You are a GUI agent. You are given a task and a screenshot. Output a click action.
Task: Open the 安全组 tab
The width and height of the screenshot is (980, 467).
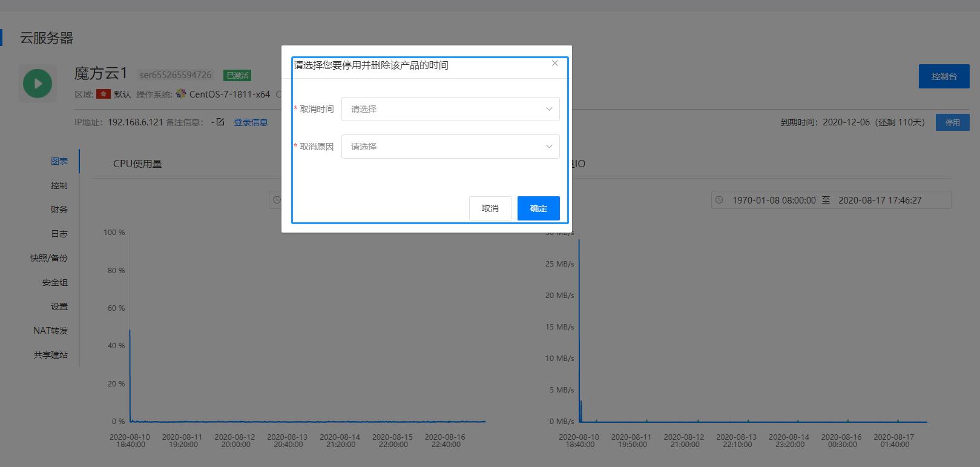(55, 282)
